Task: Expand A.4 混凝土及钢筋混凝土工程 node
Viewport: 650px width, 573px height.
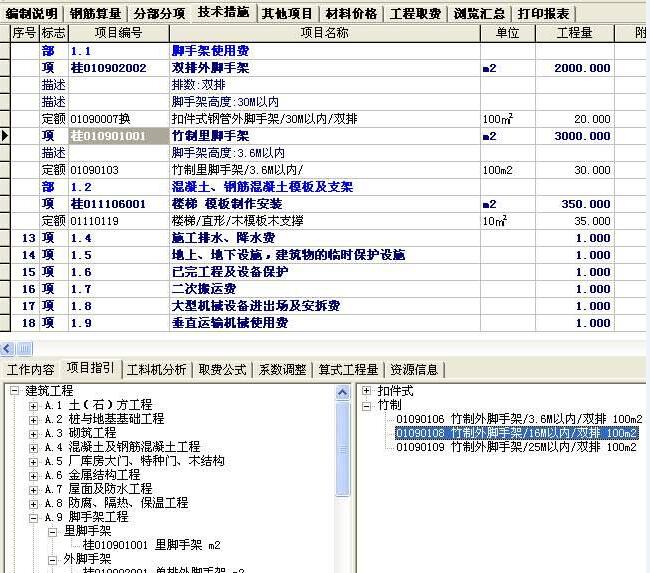Action: (x=34, y=448)
